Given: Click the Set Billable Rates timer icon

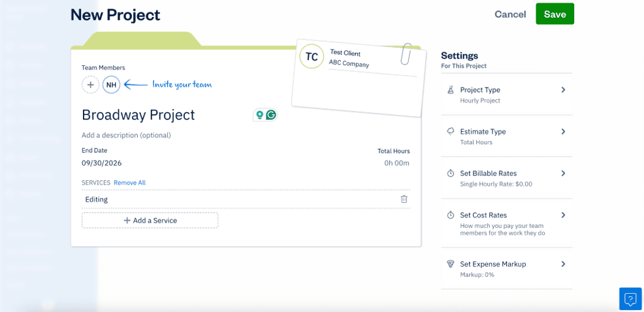Looking at the screenshot, I should click(450, 173).
